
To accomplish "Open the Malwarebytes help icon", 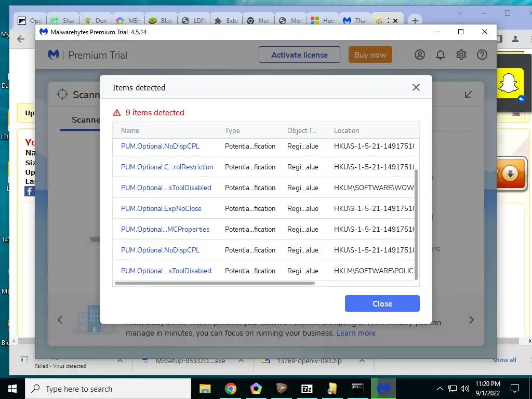I will click(x=482, y=55).
